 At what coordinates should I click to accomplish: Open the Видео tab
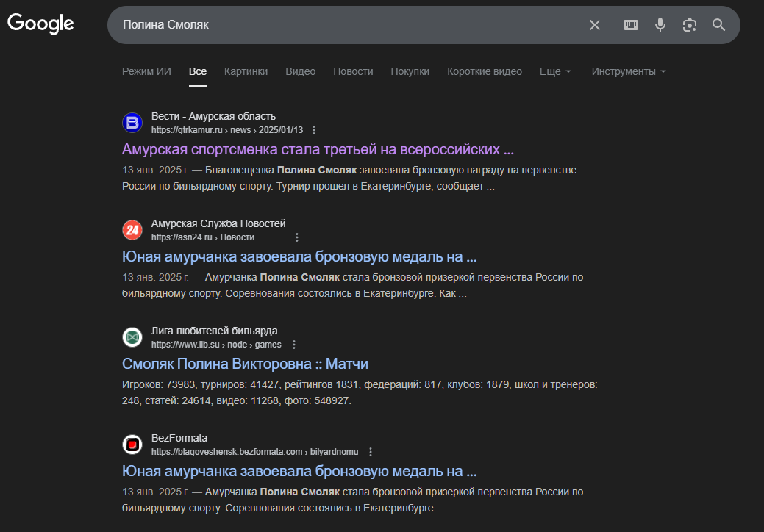tap(300, 71)
